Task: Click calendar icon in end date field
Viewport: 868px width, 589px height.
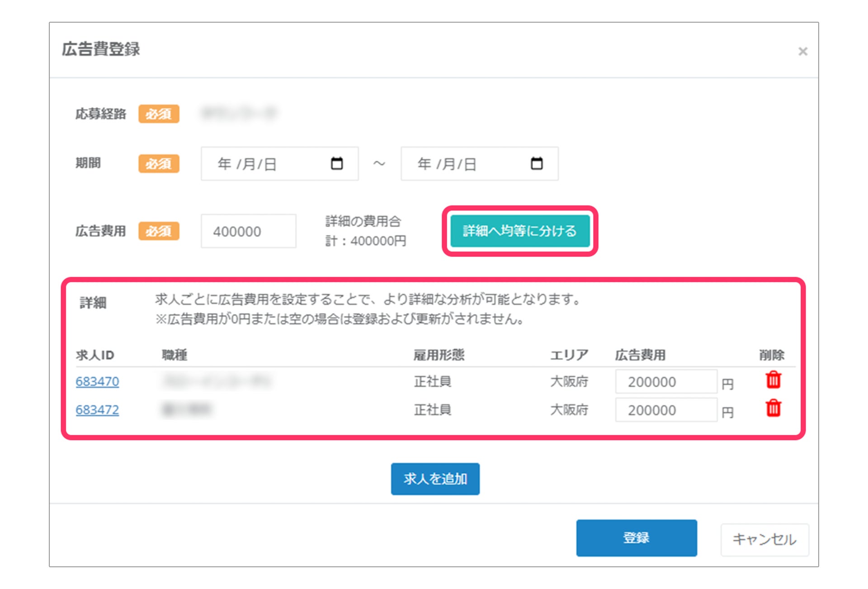Action: coord(537,163)
